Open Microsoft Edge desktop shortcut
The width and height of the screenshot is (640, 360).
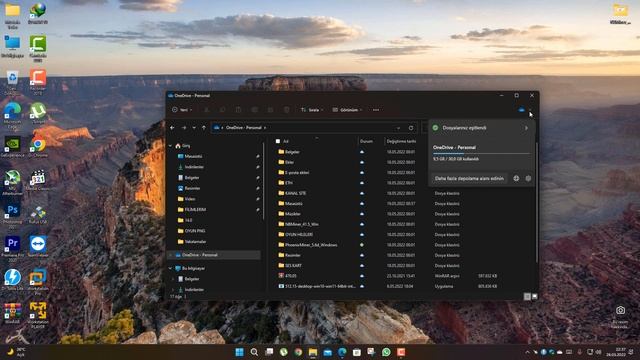tap(12, 116)
